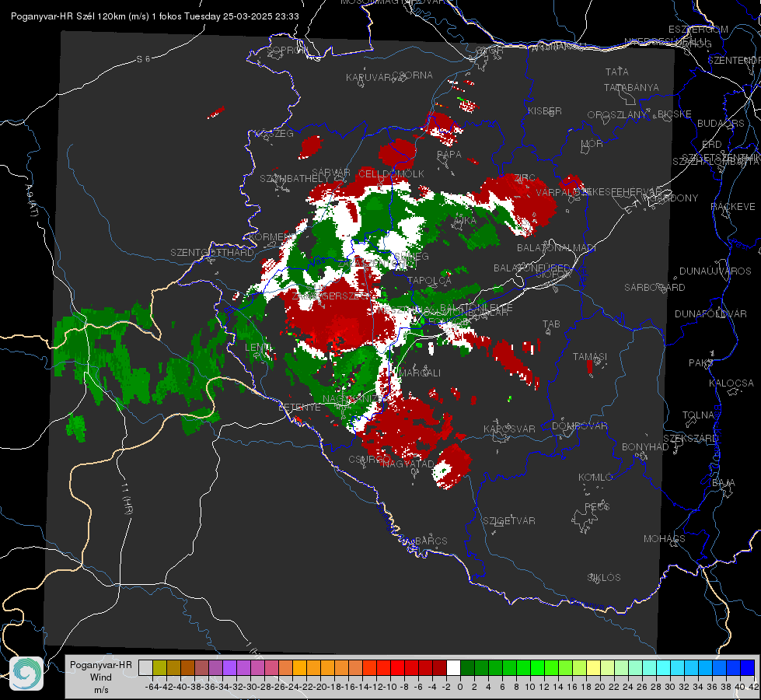Image resolution: width=761 pixels, height=700 pixels.
Task: Click the KAPUVAR town label
Action: point(369,78)
